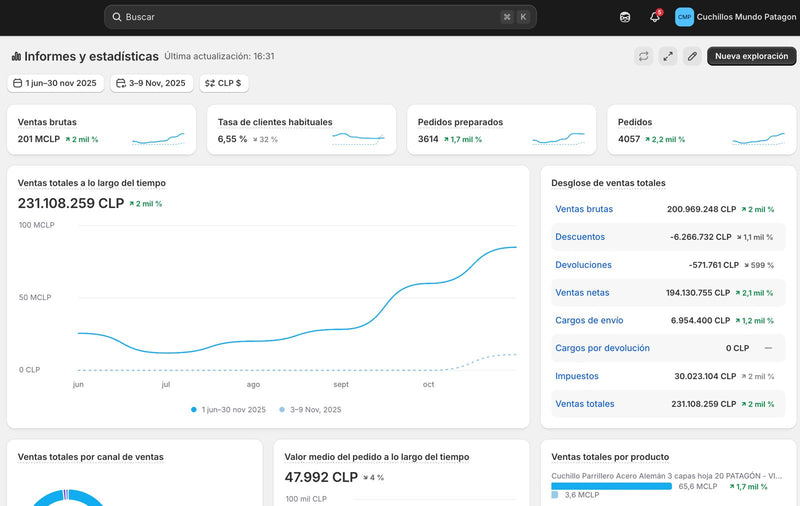The height and width of the screenshot is (506, 800).
Task: Click legend dot for 1 jun–30 nov 2025
Action: (x=193, y=410)
